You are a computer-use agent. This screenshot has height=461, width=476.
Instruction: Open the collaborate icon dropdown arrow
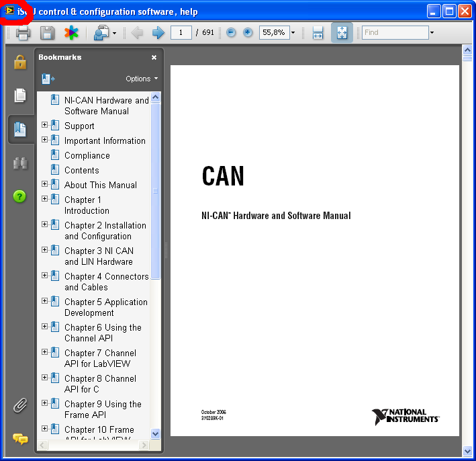pyautogui.click(x=114, y=33)
